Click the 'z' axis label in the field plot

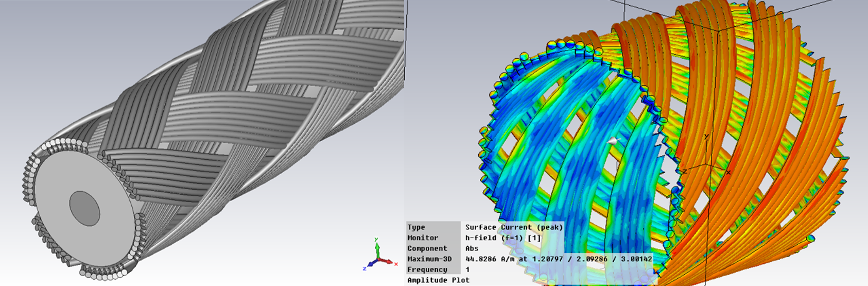[x=684, y=172]
